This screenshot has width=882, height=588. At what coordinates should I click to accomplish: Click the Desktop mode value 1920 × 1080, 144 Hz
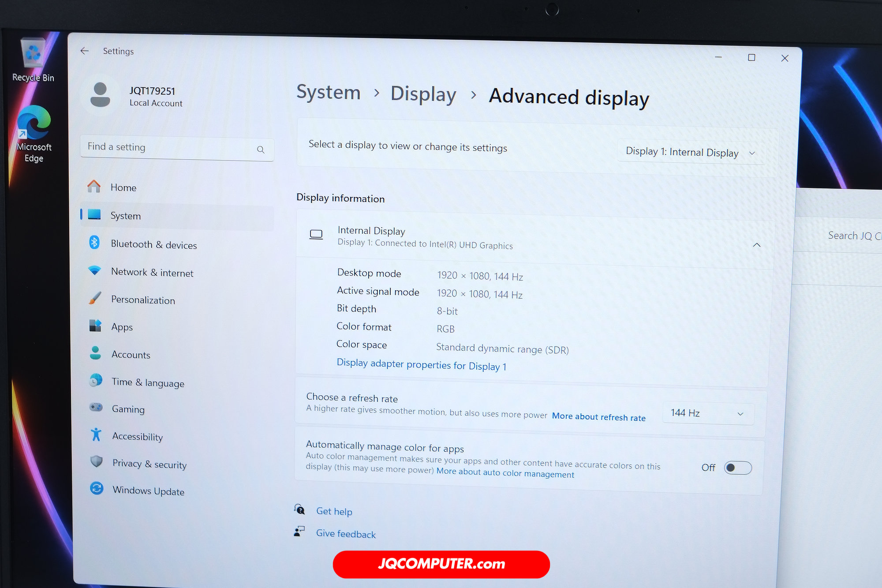(x=480, y=276)
